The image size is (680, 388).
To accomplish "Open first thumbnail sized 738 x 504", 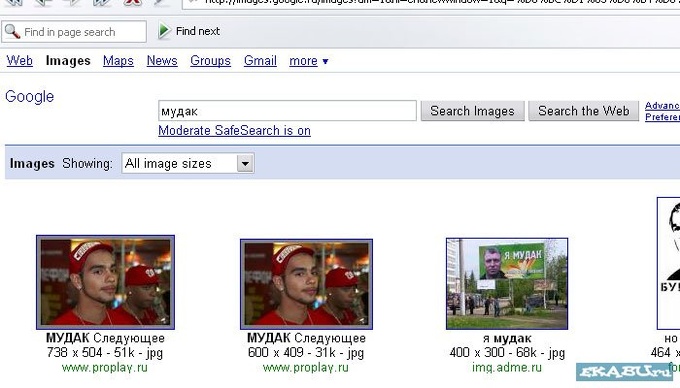I will [105, 282].
